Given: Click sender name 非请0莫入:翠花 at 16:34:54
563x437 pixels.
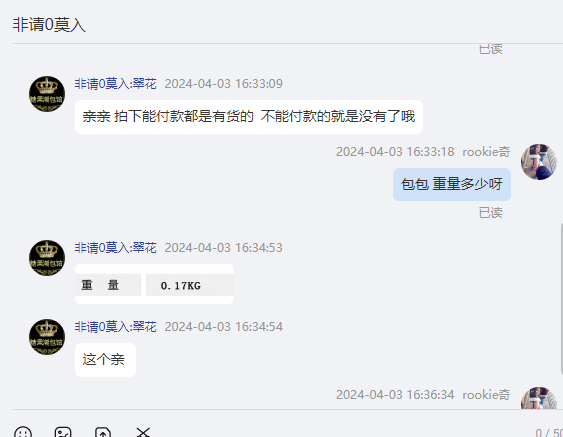Looking at the screenshot, I should [116, 327].
